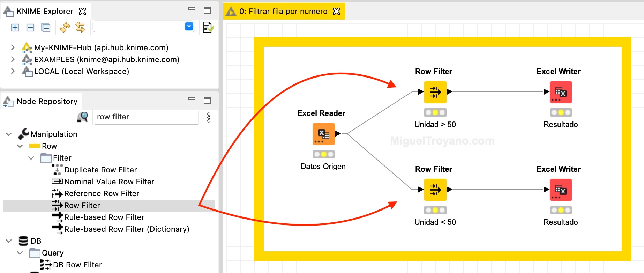Click the lower Excel Writer node icon
Viewport: 644px width, 273px height.
[x=561, y=190]
